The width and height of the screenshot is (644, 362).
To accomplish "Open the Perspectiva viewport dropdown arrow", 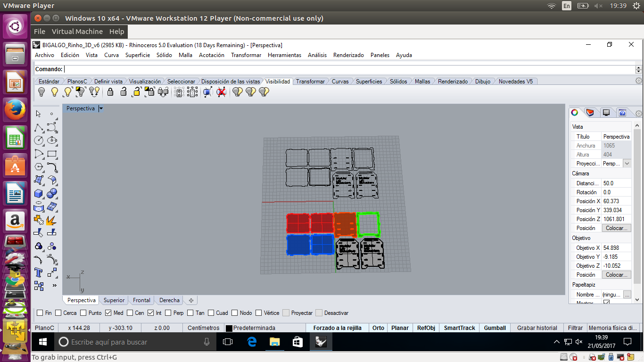I will (x=101, y=108).
